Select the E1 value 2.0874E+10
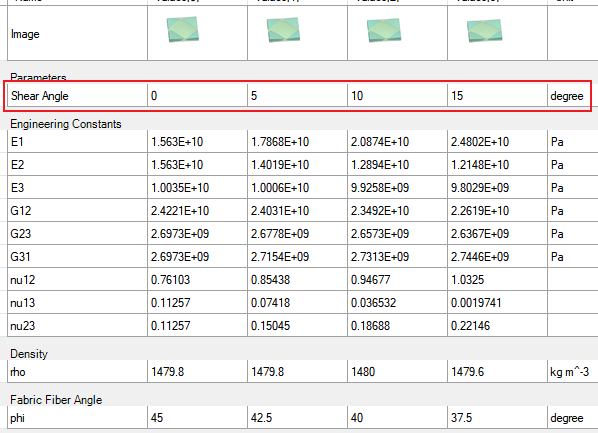Viewport: 598px width, 433px height. pos(380,142)
